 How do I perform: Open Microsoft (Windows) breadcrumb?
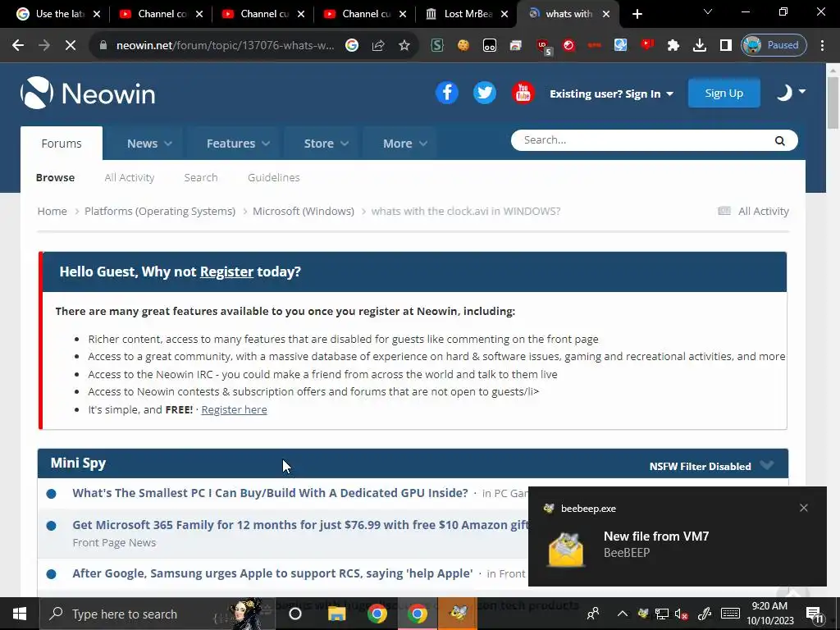click(x=304, y=211)
